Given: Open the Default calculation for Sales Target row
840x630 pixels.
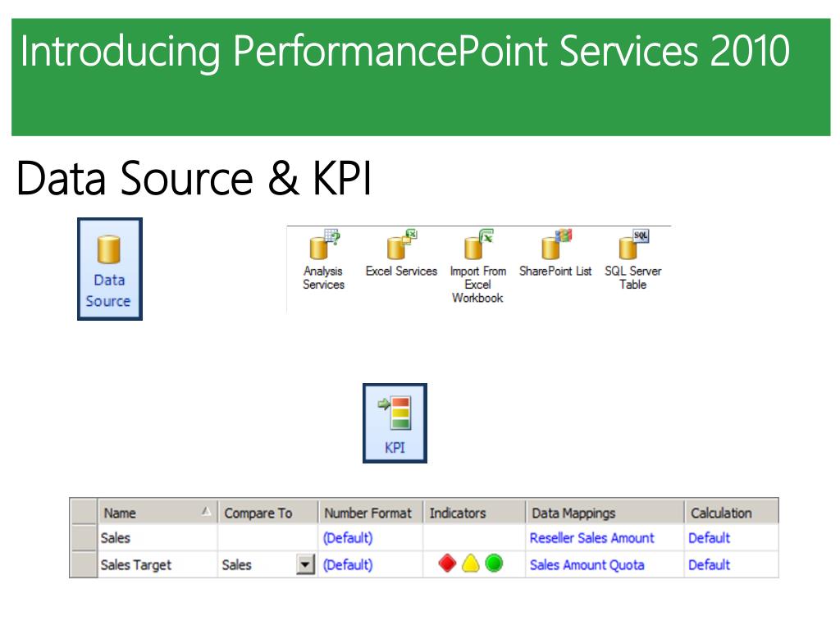Looking at the screenshot, I should point(710,564).
